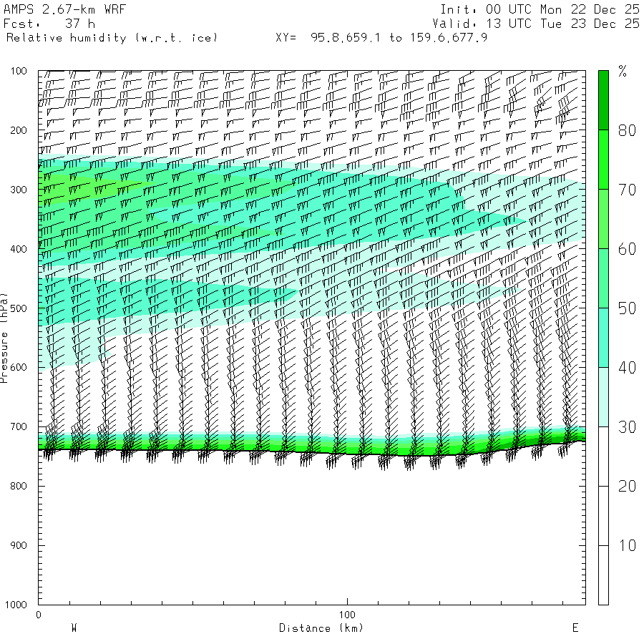Click the 70% colorbar label

pos(627,190)
